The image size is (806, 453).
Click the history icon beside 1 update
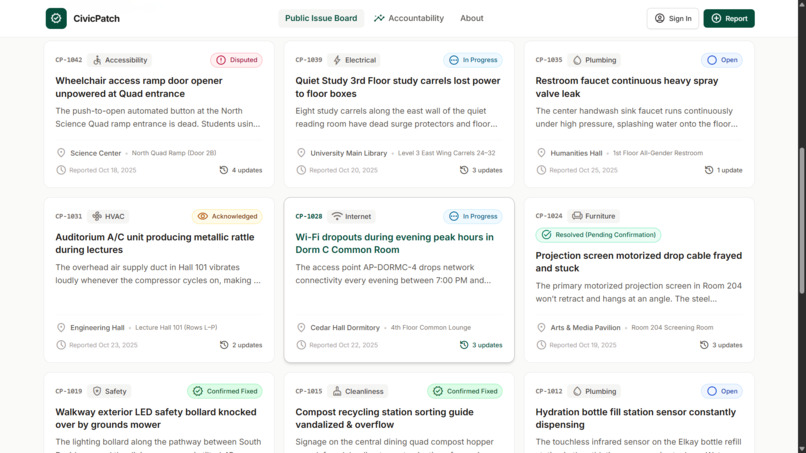coord(709,170)
